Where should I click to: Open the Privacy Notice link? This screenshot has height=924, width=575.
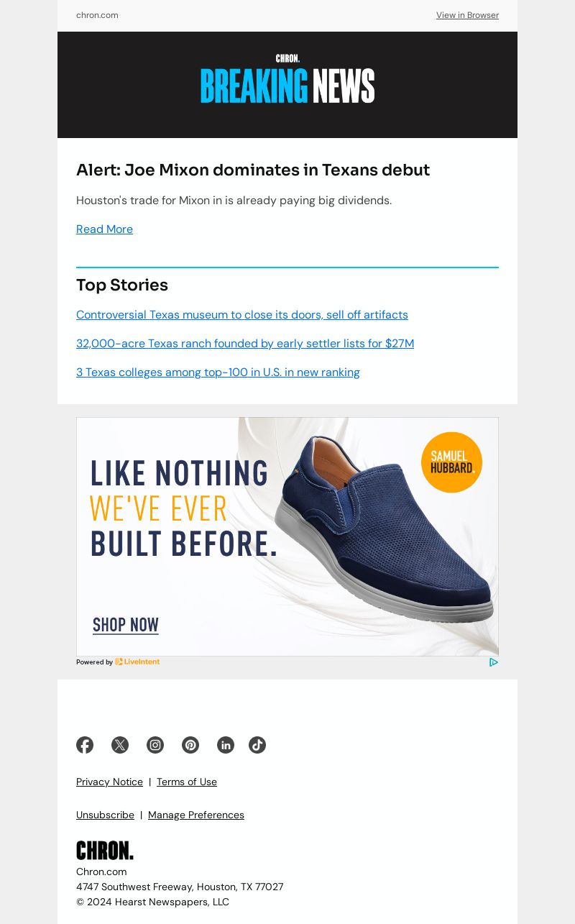(x=109, y=782)
